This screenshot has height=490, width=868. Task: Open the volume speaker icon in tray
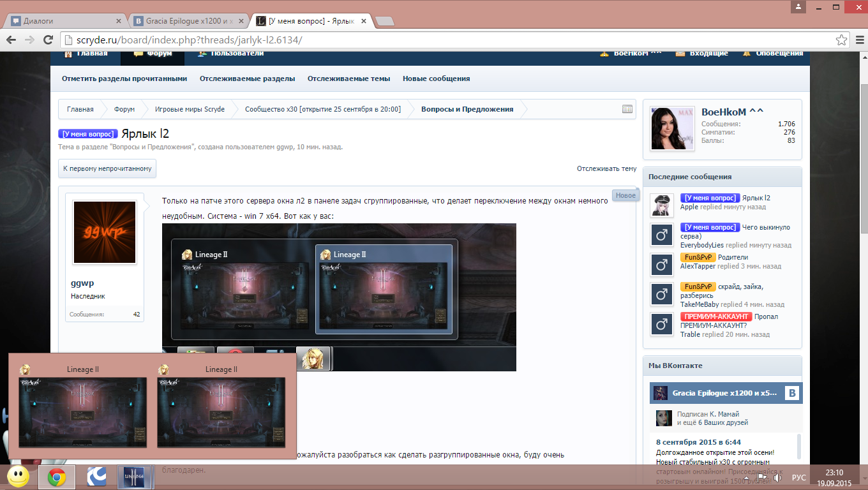(777, 477)
